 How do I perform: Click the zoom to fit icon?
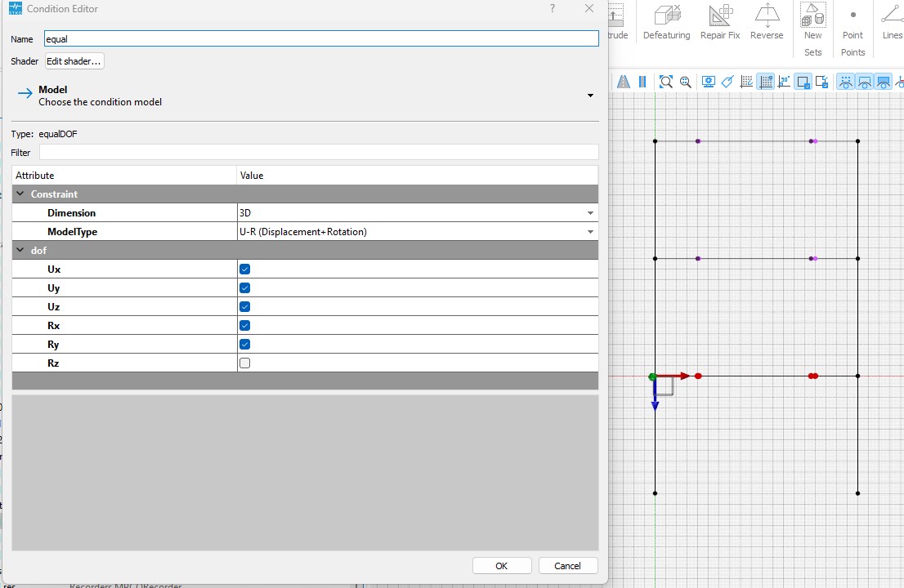click(666, 82)
